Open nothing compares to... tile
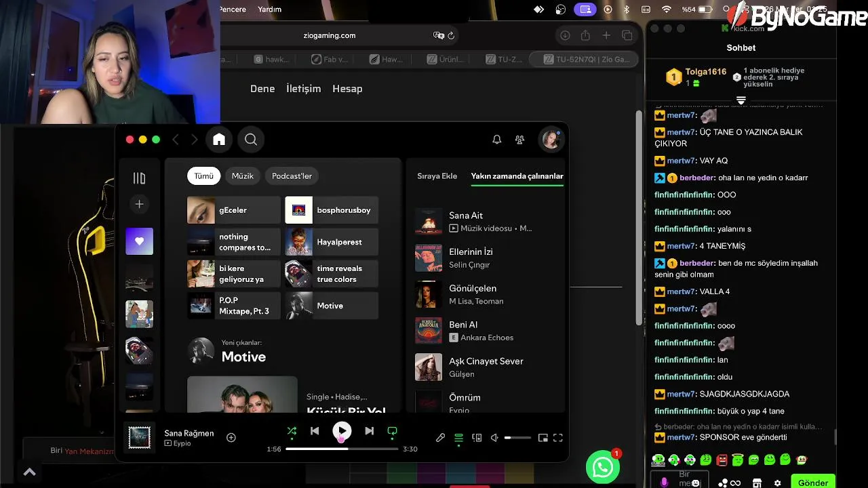 (234, 242)
